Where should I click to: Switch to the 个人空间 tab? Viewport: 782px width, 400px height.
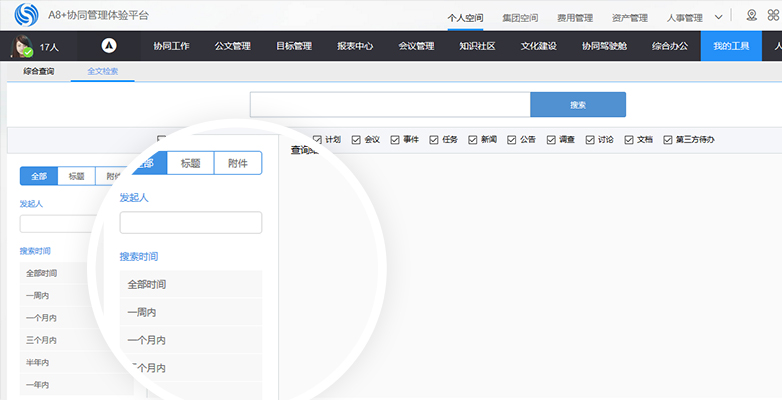point(466,18)
